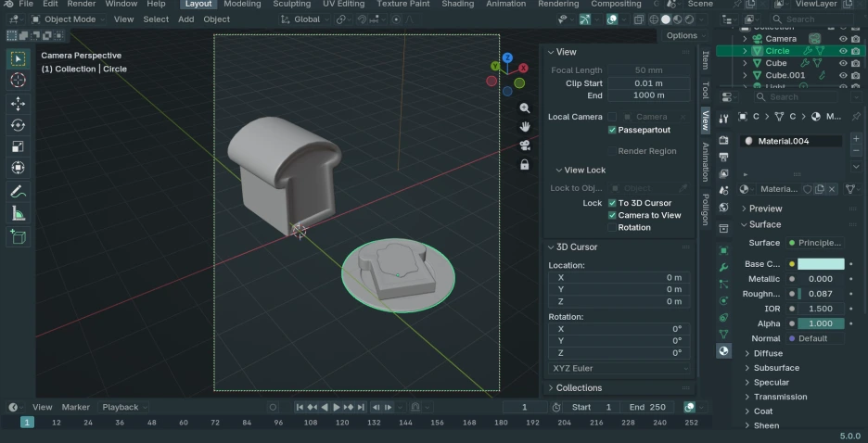The image size is (868, 443).
Task: Activate the 3D Cursor tool
Action: tap(19, 81)
